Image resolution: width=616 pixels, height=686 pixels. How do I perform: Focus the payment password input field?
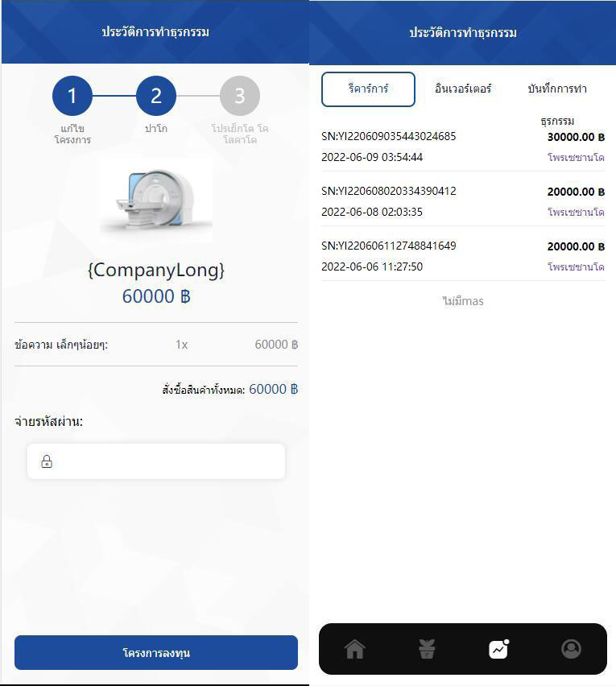tap(156, 461)
